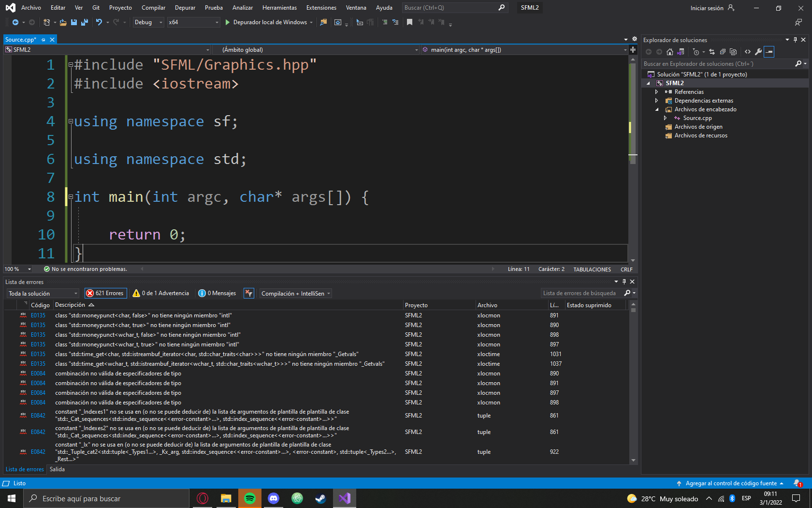Toggle the 0 Mensajes filter

click(217, 293)
